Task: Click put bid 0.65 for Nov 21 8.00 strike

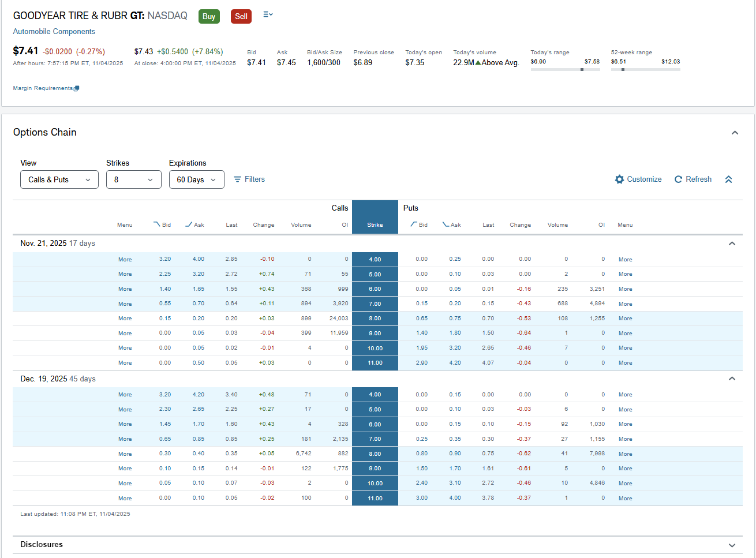Action: [x=422, y=319]
